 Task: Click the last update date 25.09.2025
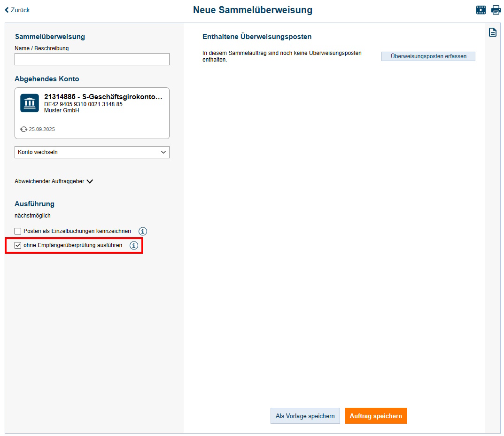tap(42, 129)
